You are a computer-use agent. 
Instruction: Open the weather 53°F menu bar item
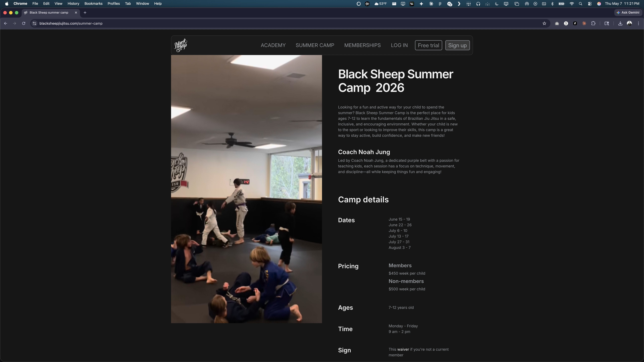point(380,4)
